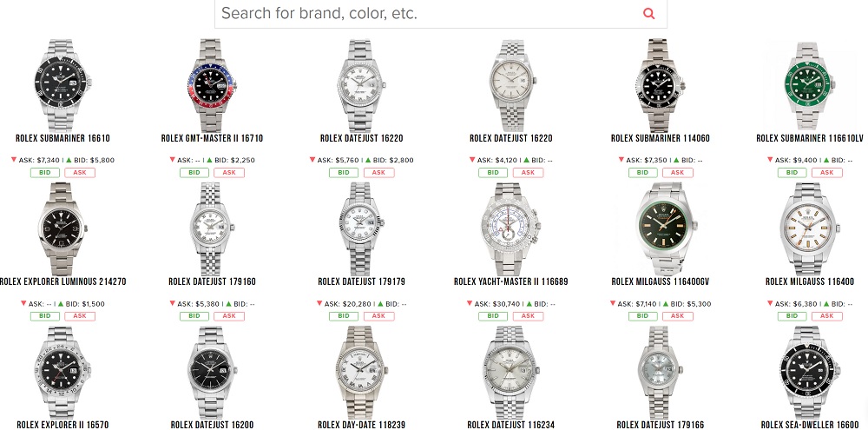Click ASK under Rolex Milgauss 116400GV

[x=678, y=316]
